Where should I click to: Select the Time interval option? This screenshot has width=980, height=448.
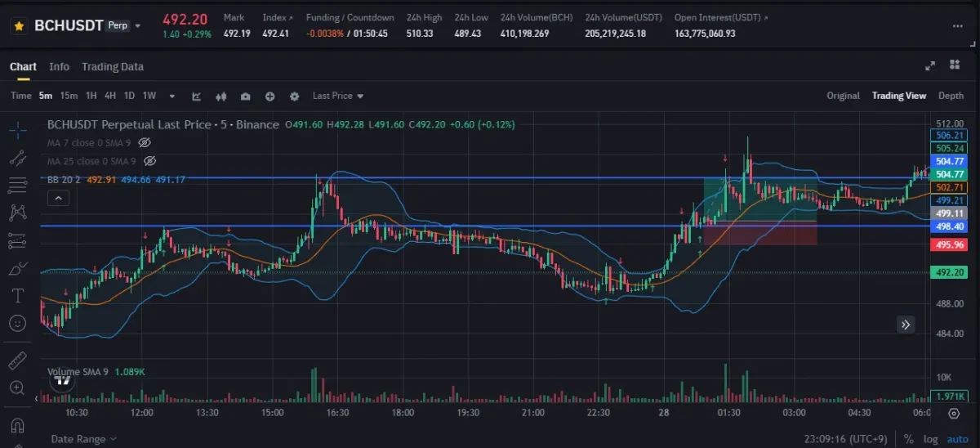pyautogui.click(x=20, y=96)
